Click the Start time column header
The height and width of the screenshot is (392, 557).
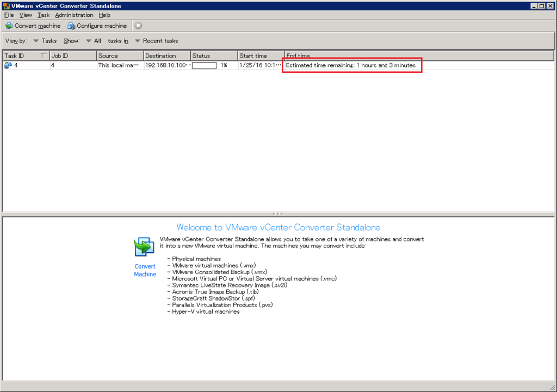point(261,56)
